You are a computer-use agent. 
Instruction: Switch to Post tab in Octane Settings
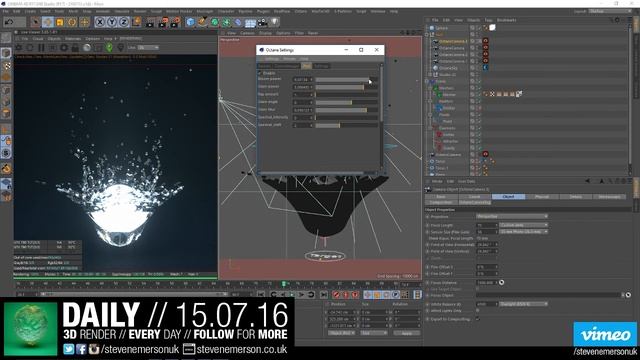[x=306, y=66]
